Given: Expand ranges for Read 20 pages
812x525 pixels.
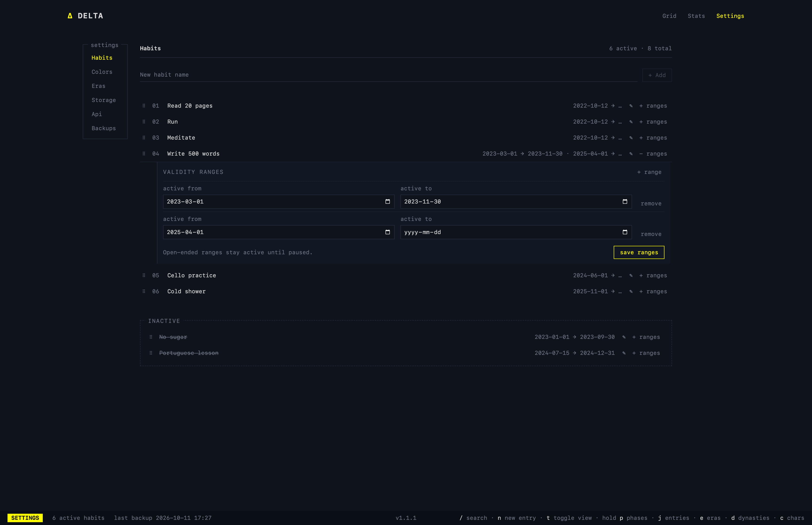Looking at the screenshot, I should pyautogui.click(x=653, y=106).
